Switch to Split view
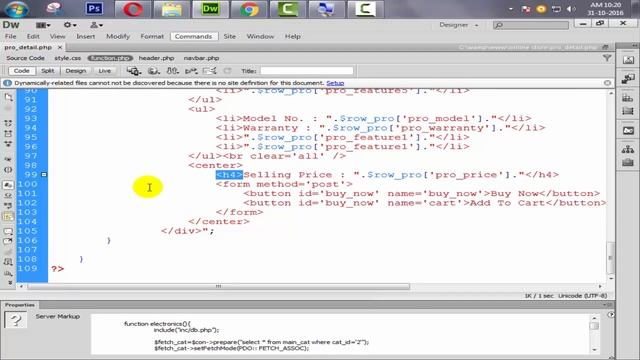Viewport: 640px width, 360px height. tap(47, 71)
